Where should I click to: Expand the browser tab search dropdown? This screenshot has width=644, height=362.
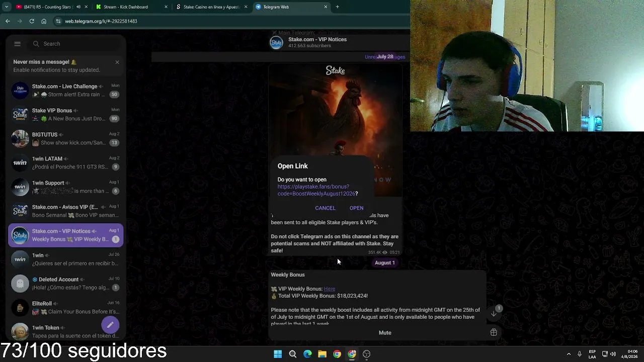click(x=7, y=7)
